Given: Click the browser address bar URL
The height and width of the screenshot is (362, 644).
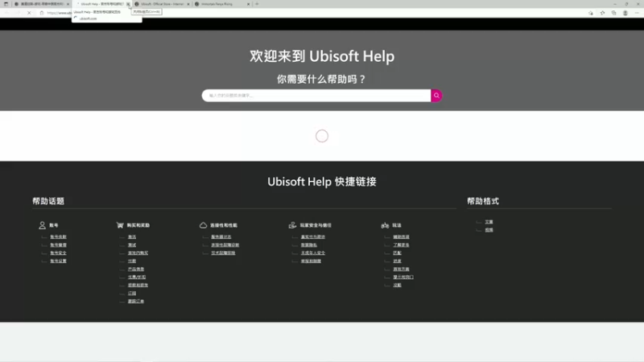Looking at the screenshot, I should coord(59,13).
